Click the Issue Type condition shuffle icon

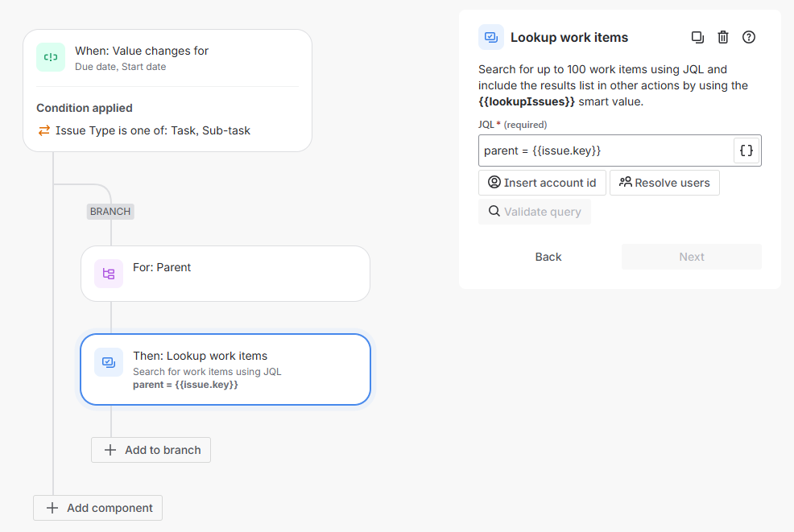(43, 130)
